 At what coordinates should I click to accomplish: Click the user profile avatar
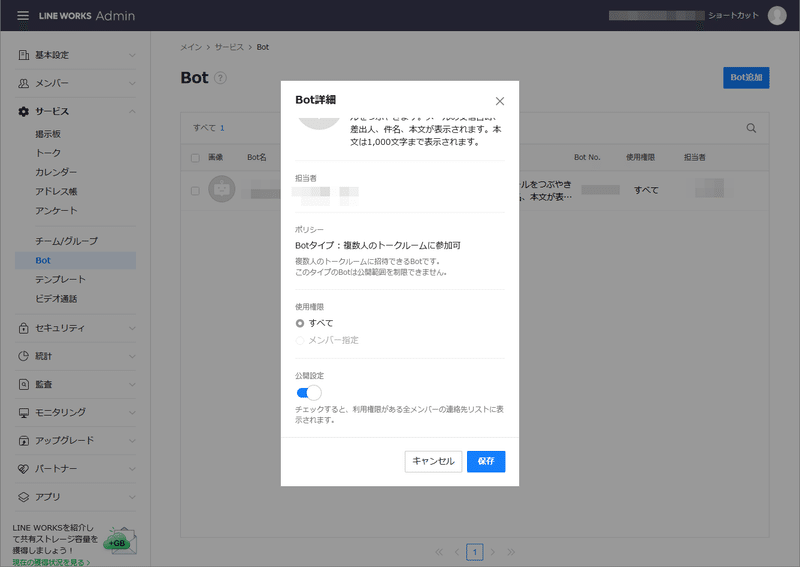click(777, 15)
